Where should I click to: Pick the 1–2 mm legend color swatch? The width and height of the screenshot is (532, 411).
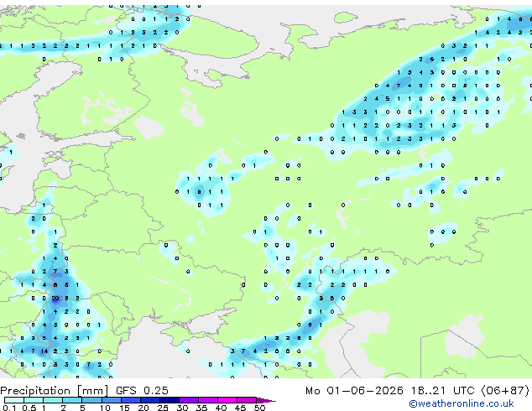53,400
